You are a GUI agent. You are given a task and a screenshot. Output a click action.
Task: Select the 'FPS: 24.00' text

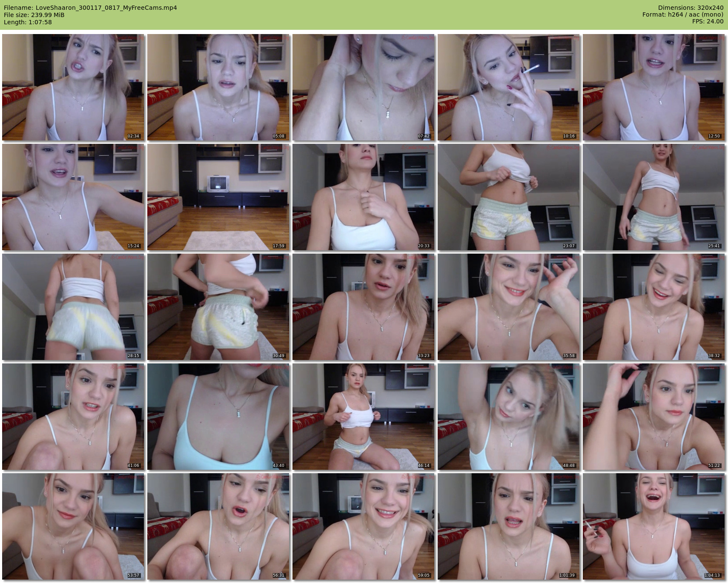708,22
